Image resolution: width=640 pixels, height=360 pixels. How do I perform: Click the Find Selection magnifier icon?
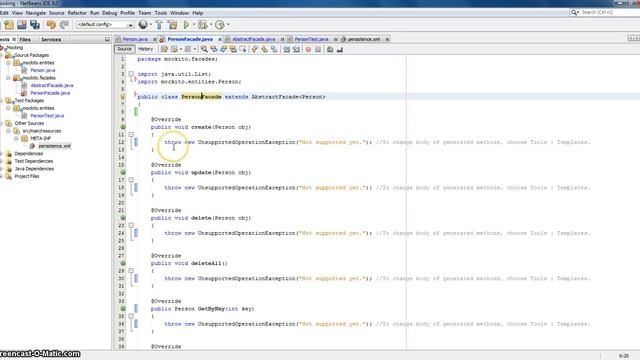204,49
